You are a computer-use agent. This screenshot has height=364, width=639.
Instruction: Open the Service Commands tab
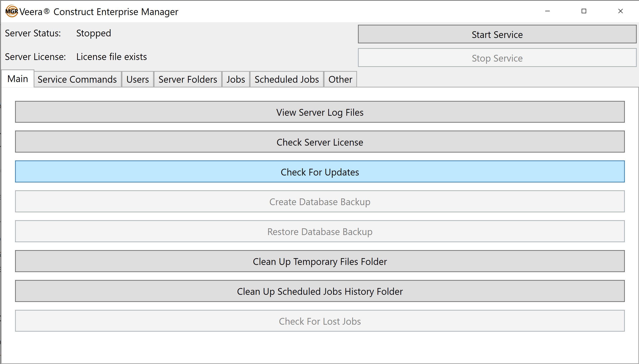77,80
